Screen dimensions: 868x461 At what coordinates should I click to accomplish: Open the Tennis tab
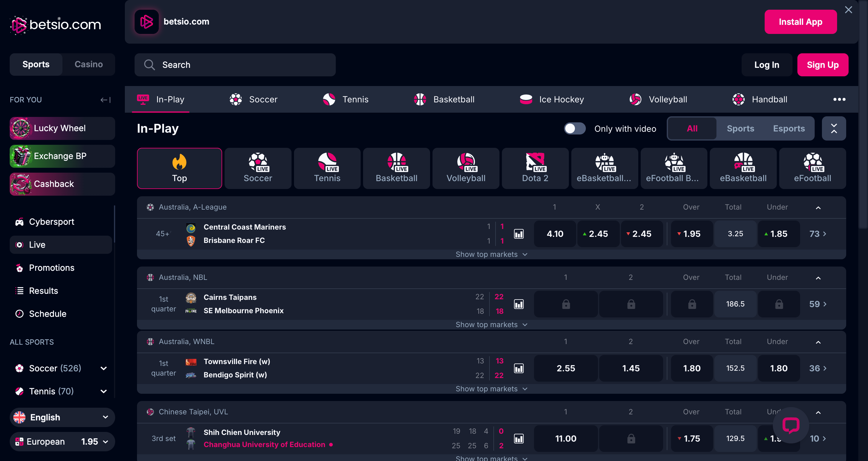pos(346,99)
